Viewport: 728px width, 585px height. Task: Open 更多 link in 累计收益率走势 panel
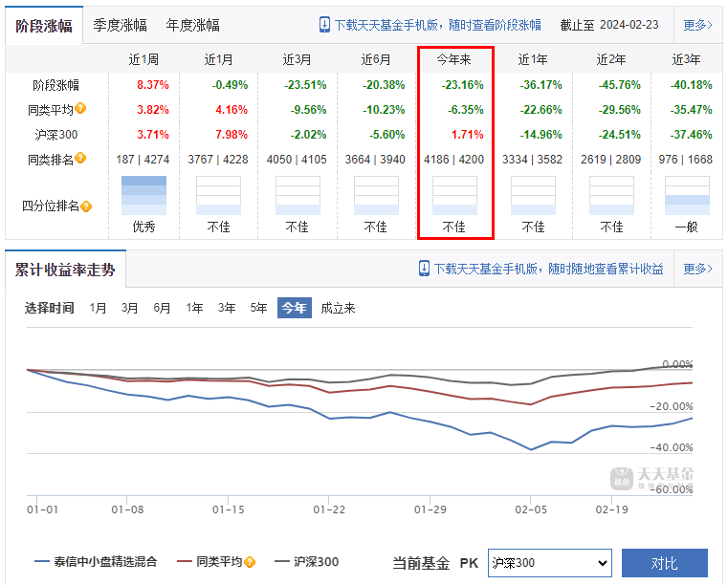pyautogui.click(x=697, y=269)
